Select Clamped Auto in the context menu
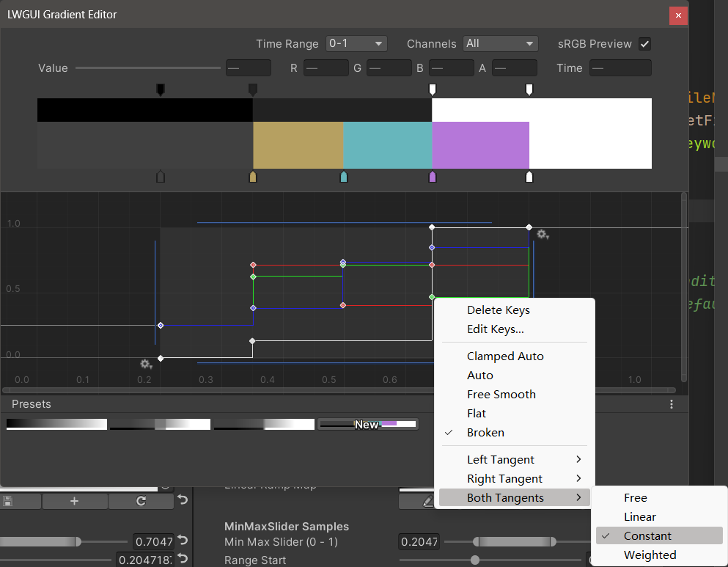This screenshot has height=567, width=728. pyautogui.click(x=505, y=356)
